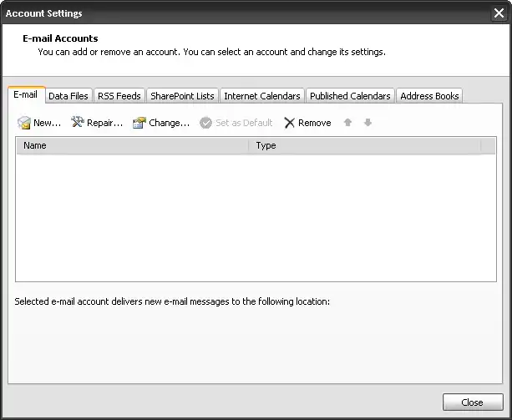Screen dimensions: 512x420
Task: Click the Repair tools icon
Action: pos(78,122)
